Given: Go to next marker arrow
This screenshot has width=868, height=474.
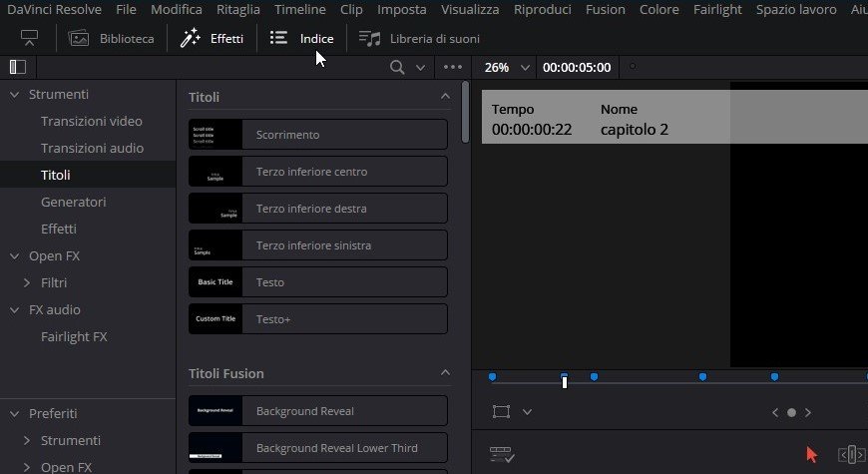Looking at the screenshot, I should pos(808,412).
